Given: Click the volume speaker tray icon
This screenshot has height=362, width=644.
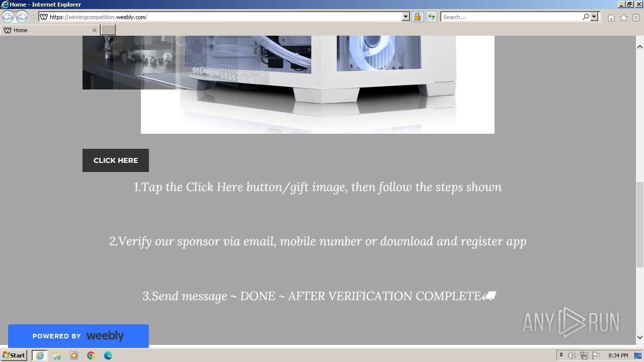Looking at the screenshot, I should [572, 355].
